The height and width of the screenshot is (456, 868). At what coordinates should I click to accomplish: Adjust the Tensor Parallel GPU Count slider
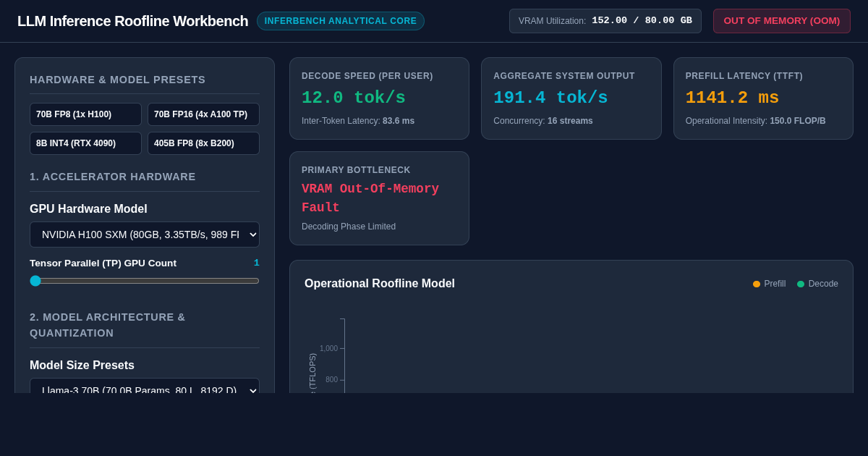(x=145, y=281)
